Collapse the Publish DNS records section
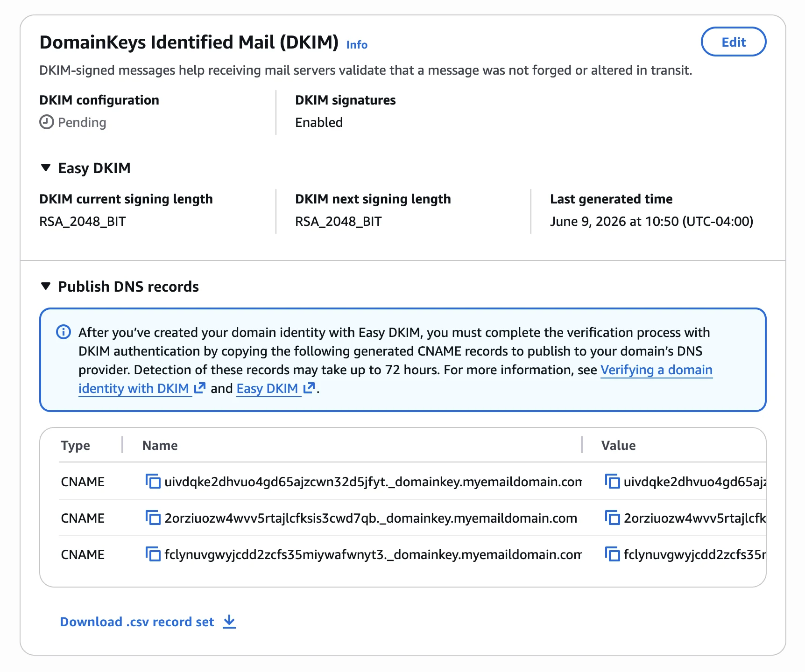The height and width of the screenshot is (672, 805). point(46,286)
